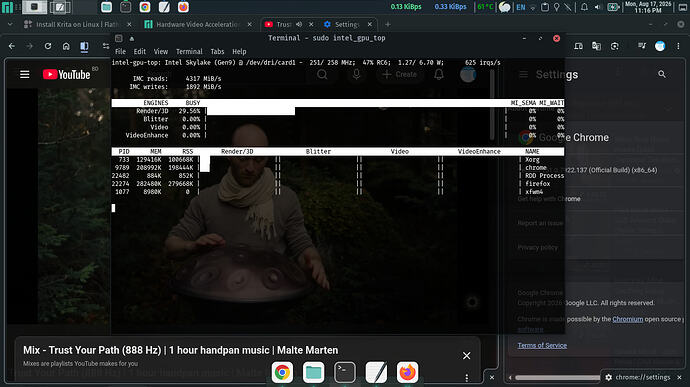
Task: Open the terminal from the bottom dock
Action: pos(345,372)
